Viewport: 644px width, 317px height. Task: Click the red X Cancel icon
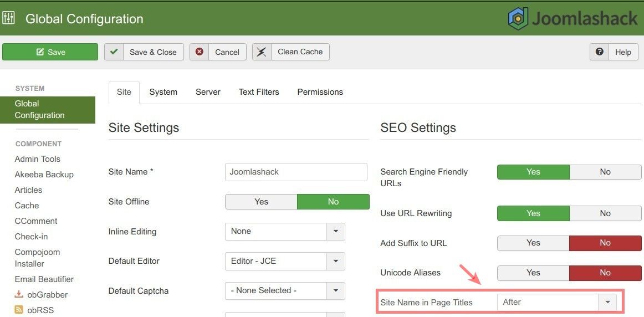199,52
